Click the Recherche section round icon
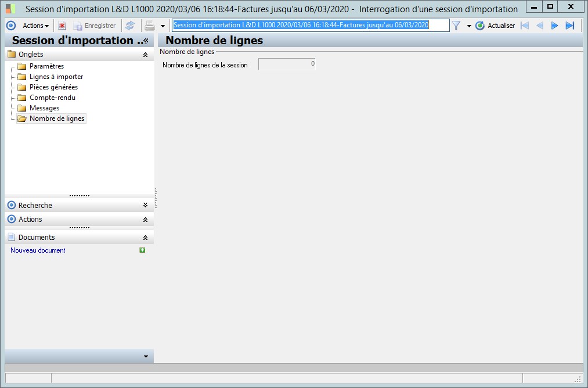Screen dimensions: 588x388 click(12, 205)
